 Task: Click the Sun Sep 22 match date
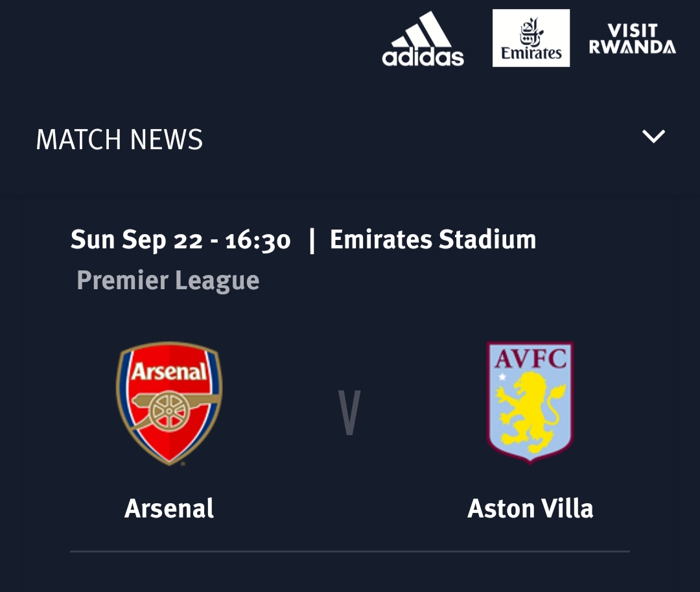click(x=137, y=240)
